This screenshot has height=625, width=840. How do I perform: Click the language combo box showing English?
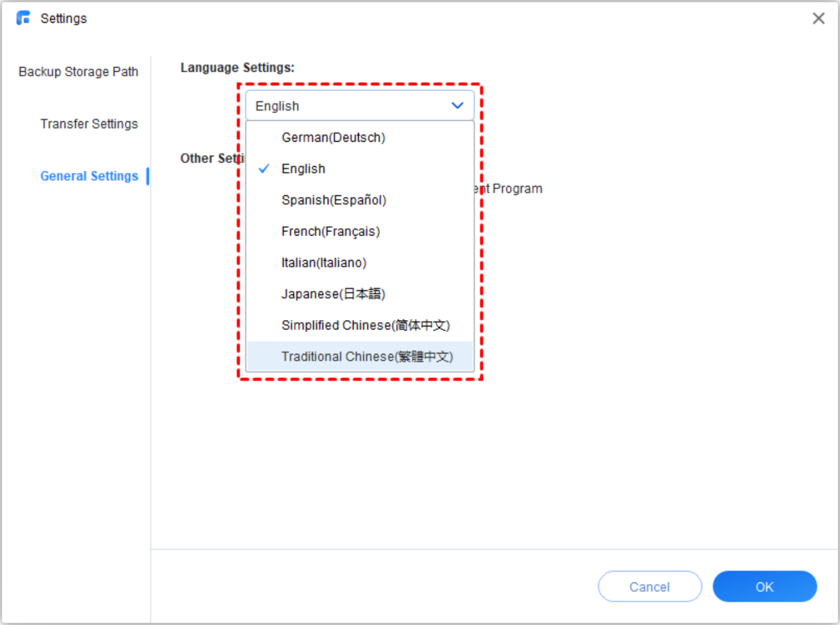pos(350,106)
